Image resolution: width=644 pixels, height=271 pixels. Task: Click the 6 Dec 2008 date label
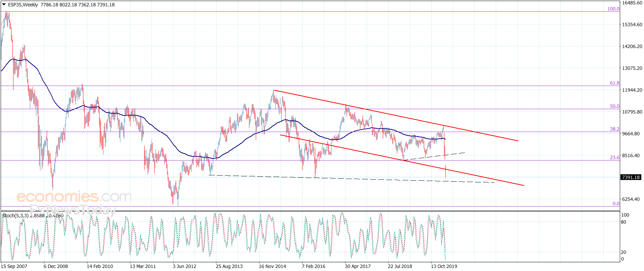coord(56,266)
